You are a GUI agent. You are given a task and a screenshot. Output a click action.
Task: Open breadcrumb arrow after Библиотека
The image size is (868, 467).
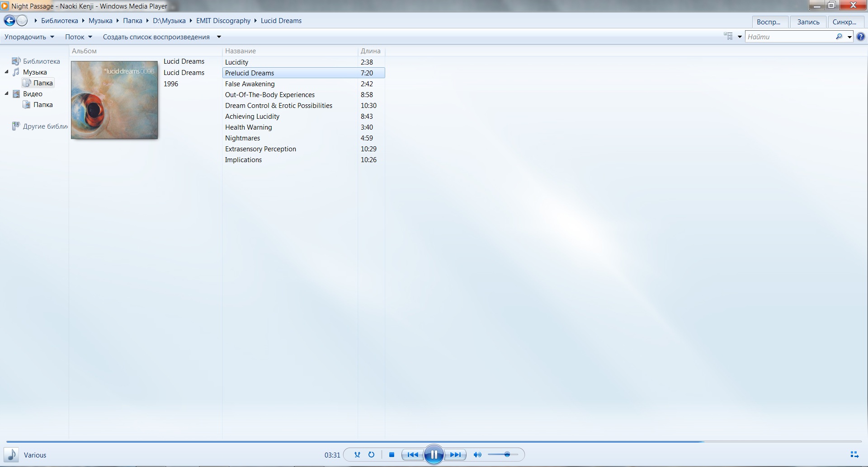coord(83,21)
